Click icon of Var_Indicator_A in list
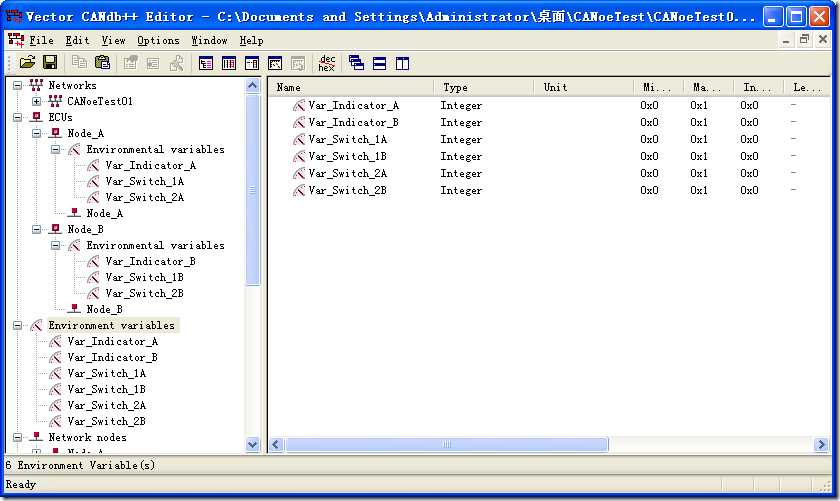Screen dimensions: 840x501 coord(299,106)
